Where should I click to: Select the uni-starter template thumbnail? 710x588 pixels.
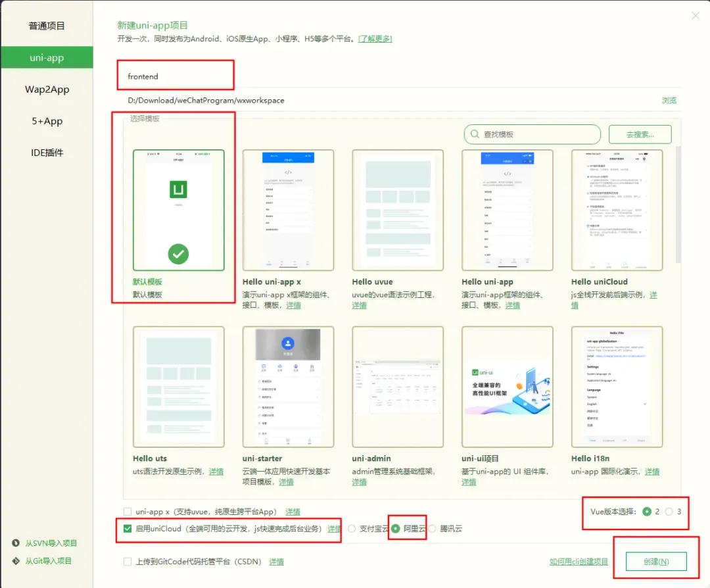coord(288,387)
